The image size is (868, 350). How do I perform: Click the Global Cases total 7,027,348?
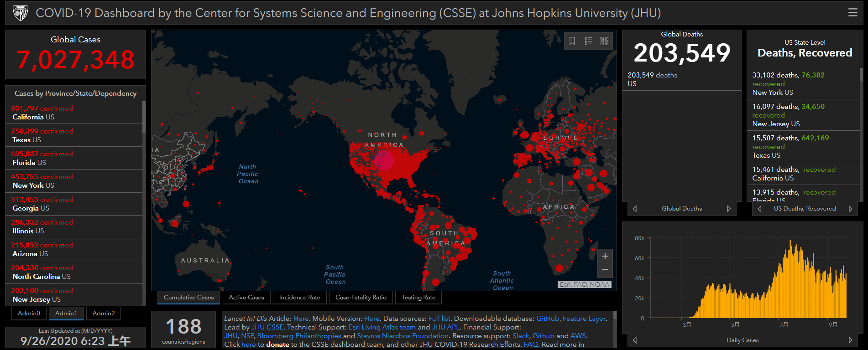point(75,60)
